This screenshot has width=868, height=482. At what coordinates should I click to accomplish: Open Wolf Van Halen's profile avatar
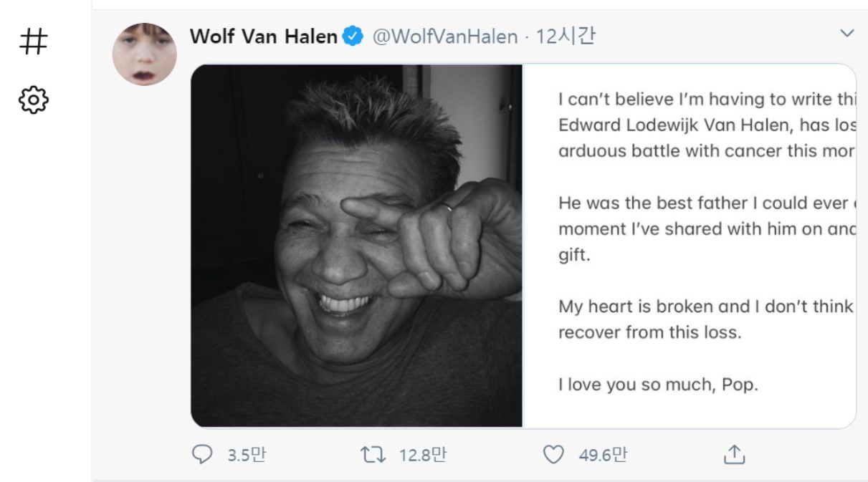tap(145, 54)
